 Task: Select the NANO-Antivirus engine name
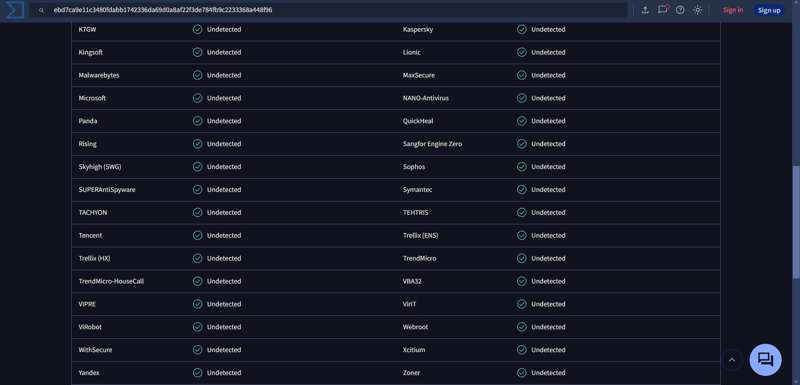tap(426, 98)
